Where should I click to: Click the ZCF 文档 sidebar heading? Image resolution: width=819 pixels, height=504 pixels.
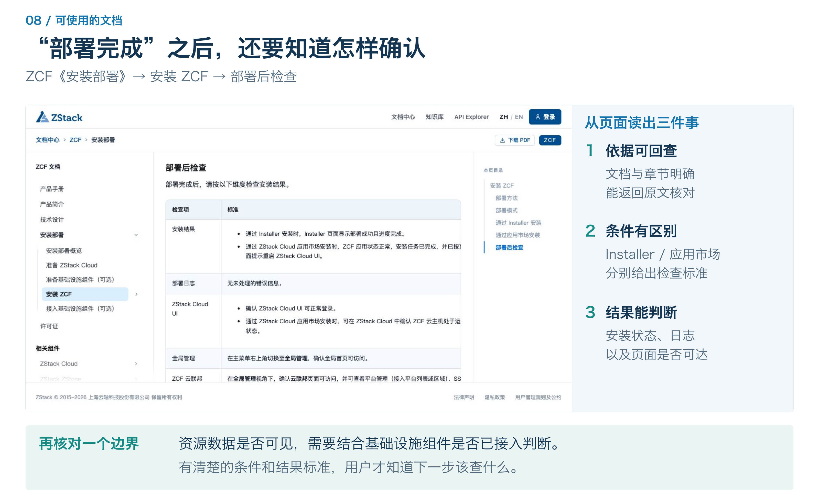(48, 167)
